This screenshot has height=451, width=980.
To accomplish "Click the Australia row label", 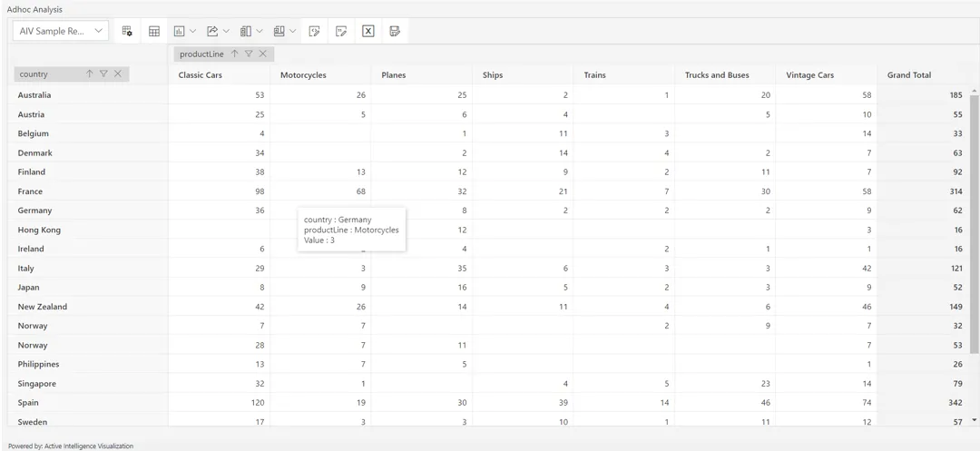I will click(34, 95).
